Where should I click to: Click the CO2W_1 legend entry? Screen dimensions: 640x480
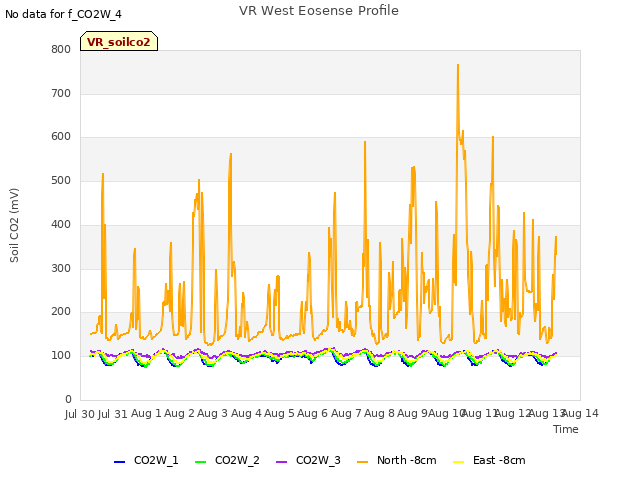[146, 460]
